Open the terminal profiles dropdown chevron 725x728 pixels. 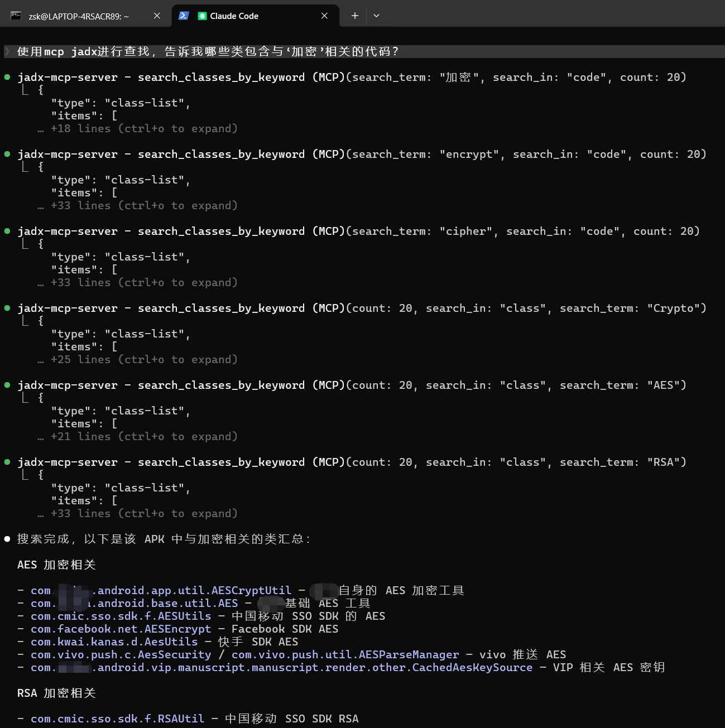click(x=376, y=16)
